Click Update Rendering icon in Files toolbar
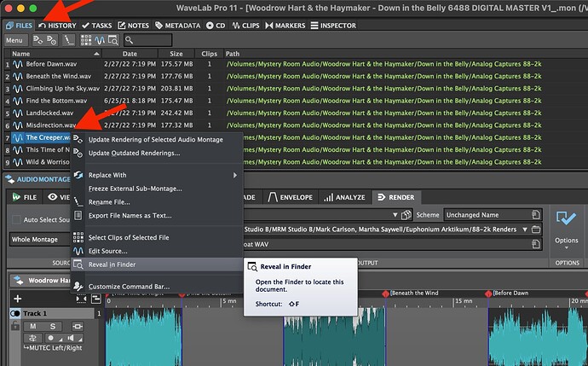Image resolution: width=588 pixels, height=366 pixels. 40,40
